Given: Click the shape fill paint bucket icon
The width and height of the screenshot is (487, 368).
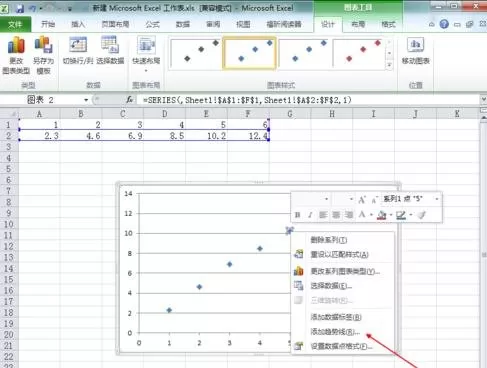Looking at the screenshot, I should [x=382, y=215].
